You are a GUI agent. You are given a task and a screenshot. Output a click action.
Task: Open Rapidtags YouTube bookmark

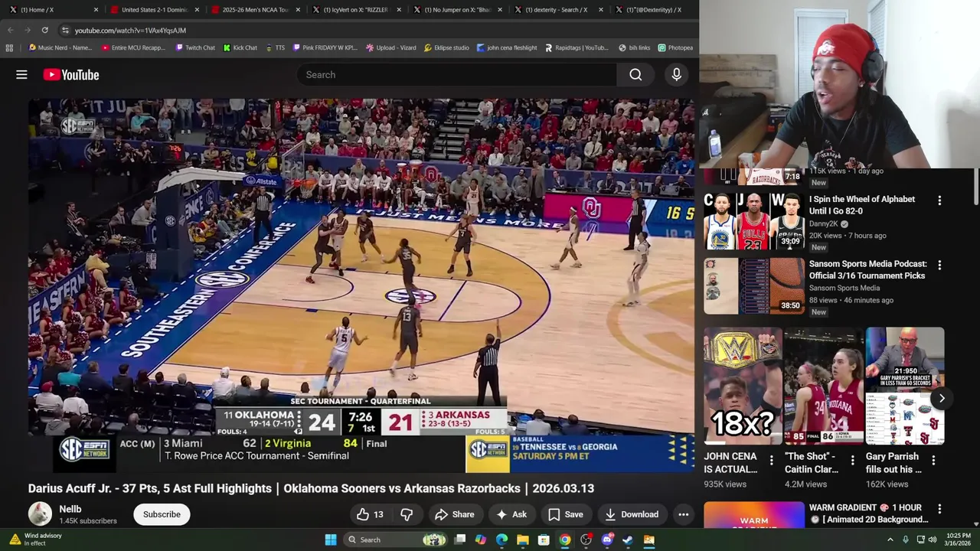click(577, 47)
